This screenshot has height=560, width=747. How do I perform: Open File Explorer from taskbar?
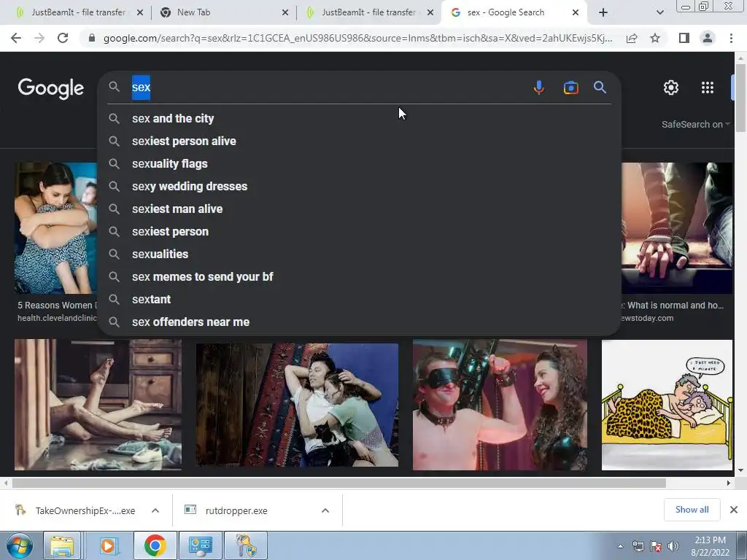click(x=62, y=545)
